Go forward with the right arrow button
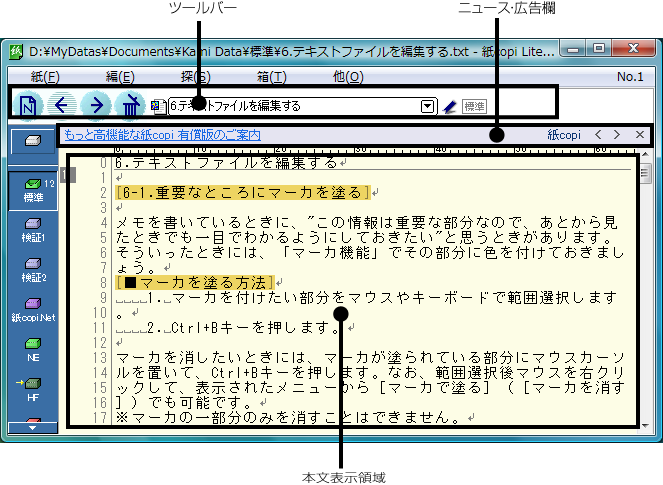The image size is (663, 485). [x=96, y=104]
